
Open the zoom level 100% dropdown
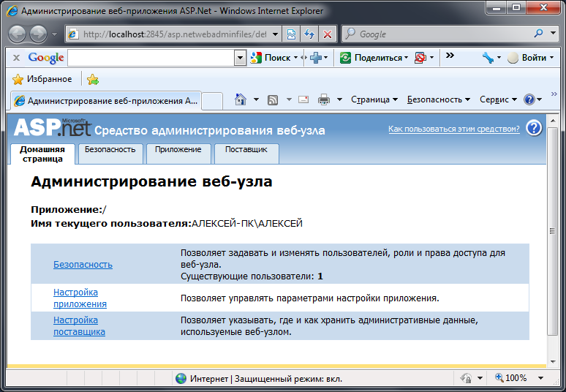coord(541,378)
